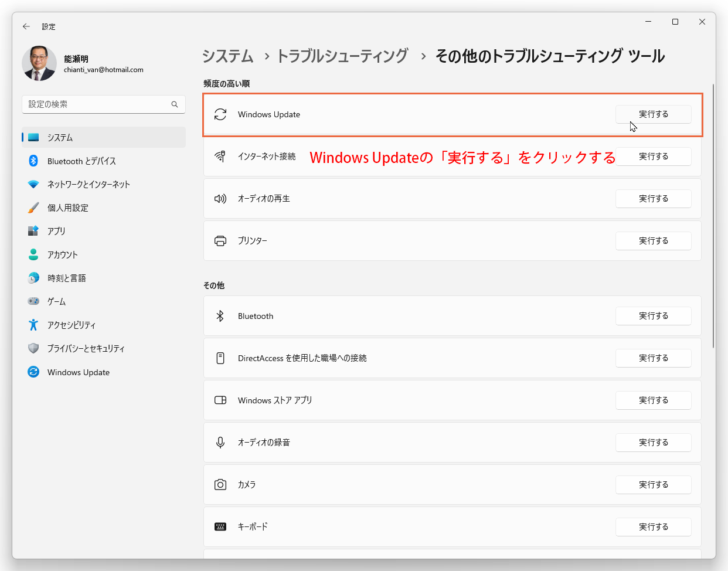Run the オーディオの録音 troubleshooter
728x571 pixels.
click(x=654, y=443)
